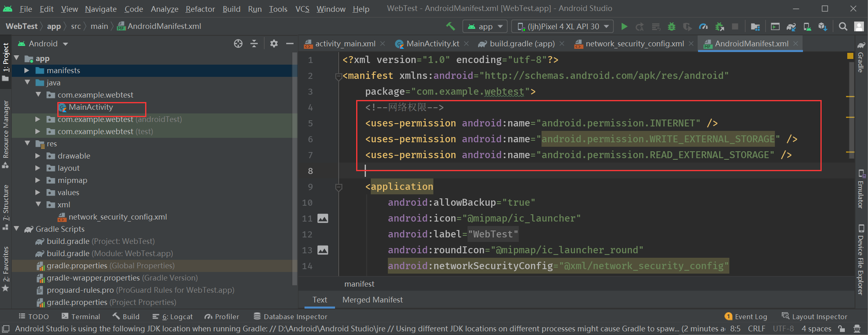Open the Analyze menu
868x335 pixels.
click(x=164, y=9)
